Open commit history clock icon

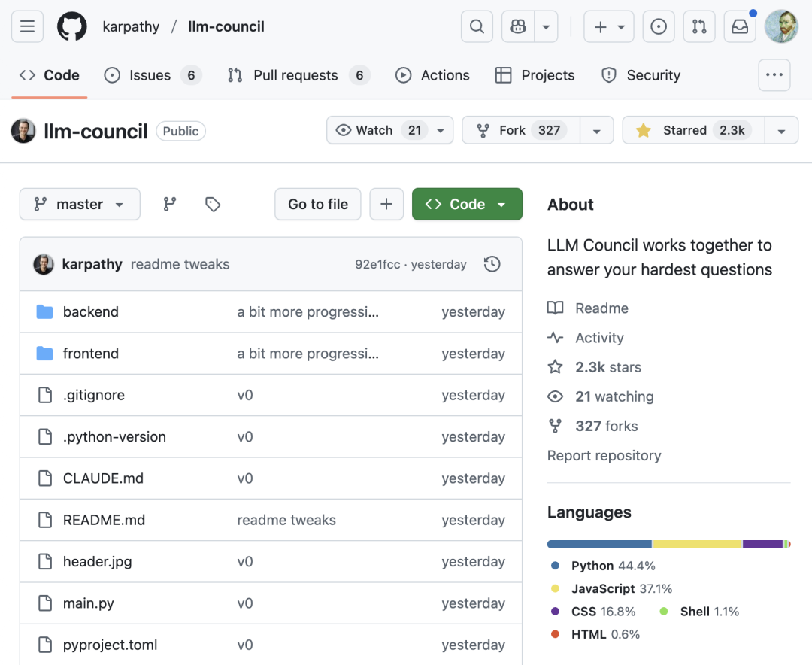[492, 264]
